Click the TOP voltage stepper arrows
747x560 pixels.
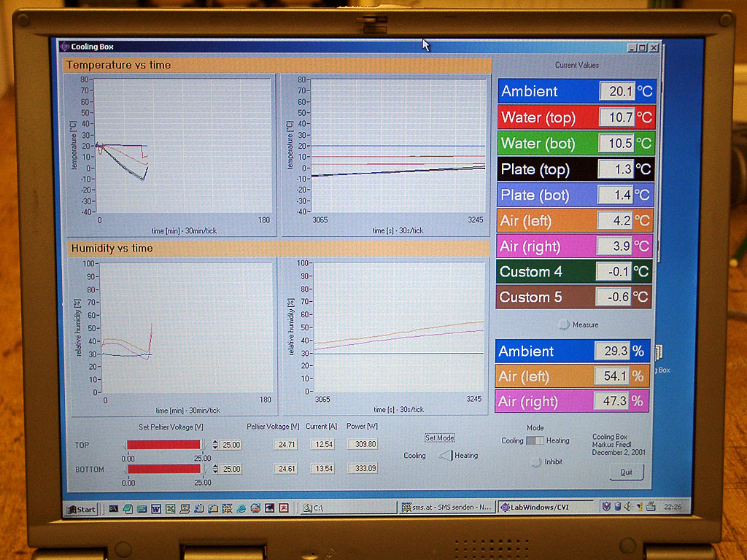pyautogui.click(x=215, y=445)
